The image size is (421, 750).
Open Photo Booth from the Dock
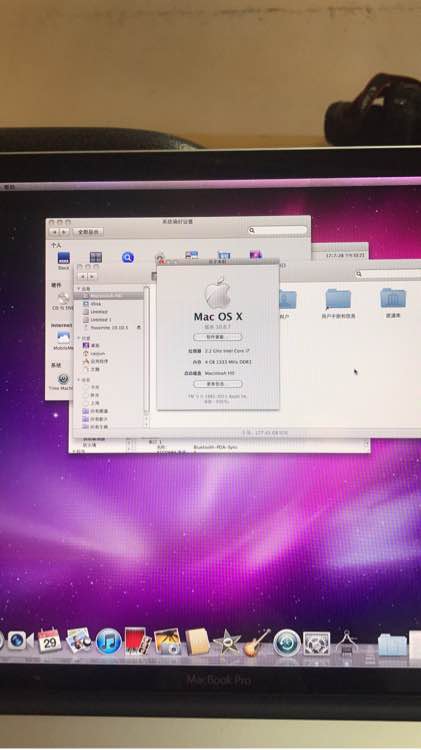pyautogui.click(x=138, y=641)
